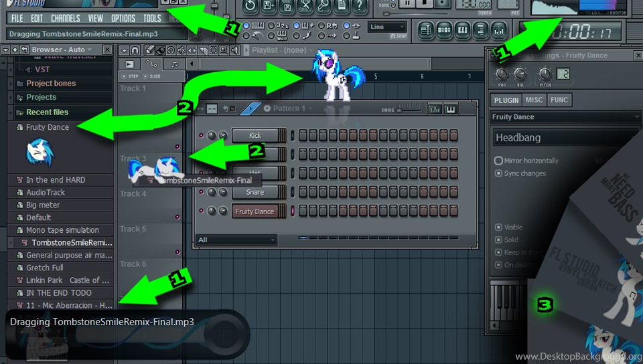Open the FILE menu

point(17,19)
